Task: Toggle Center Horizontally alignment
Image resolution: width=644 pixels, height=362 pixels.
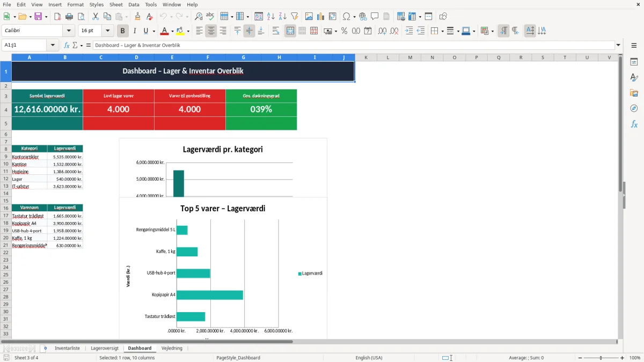Action: 211,31
